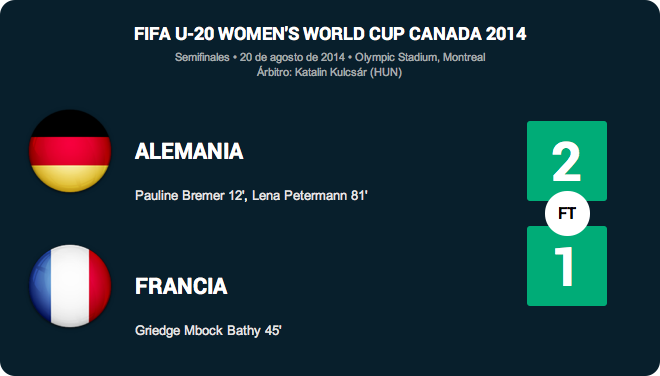Screen dimensions: 660x376
Task: Click the Germany flag icon
Action: (70, 151)
